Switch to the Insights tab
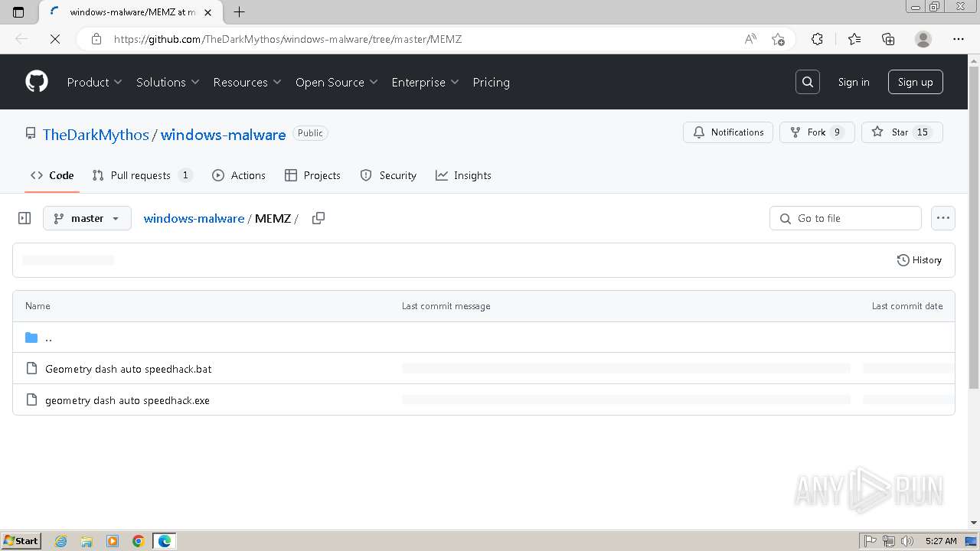The image size is (980, 551). [463, 175]
